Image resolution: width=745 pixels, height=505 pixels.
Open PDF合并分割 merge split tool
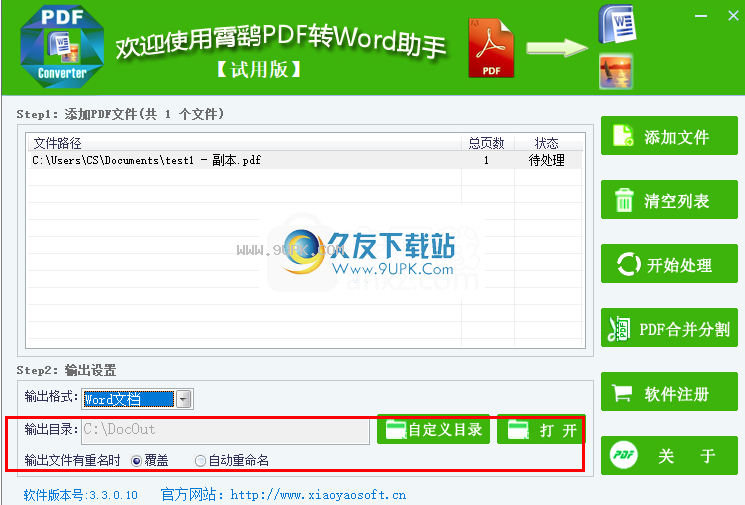point(669,328)
